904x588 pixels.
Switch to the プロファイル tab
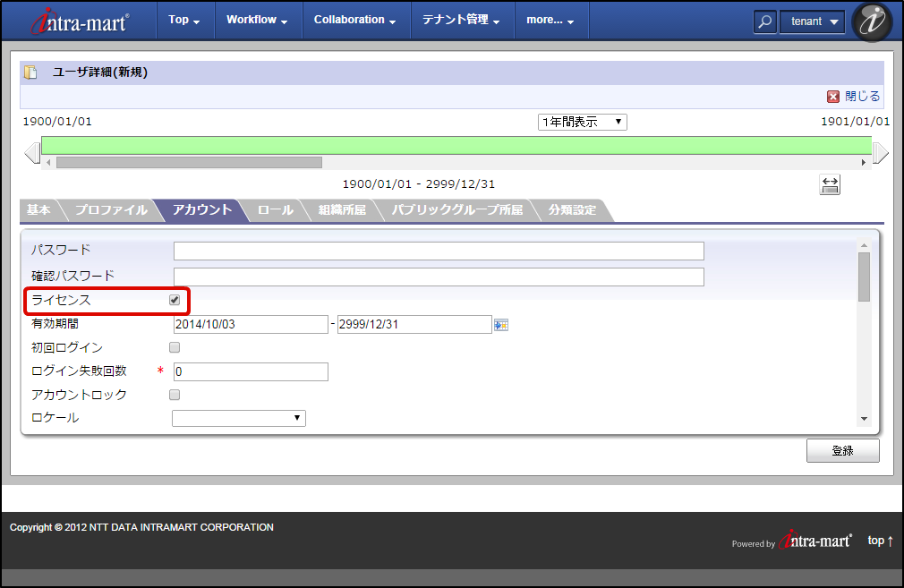pos(111,210)
